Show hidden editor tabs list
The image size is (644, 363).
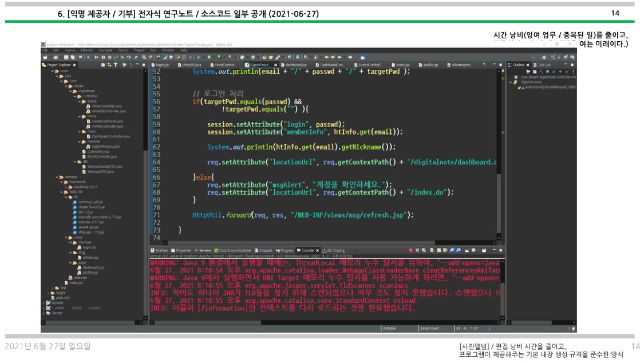[485, 65]
